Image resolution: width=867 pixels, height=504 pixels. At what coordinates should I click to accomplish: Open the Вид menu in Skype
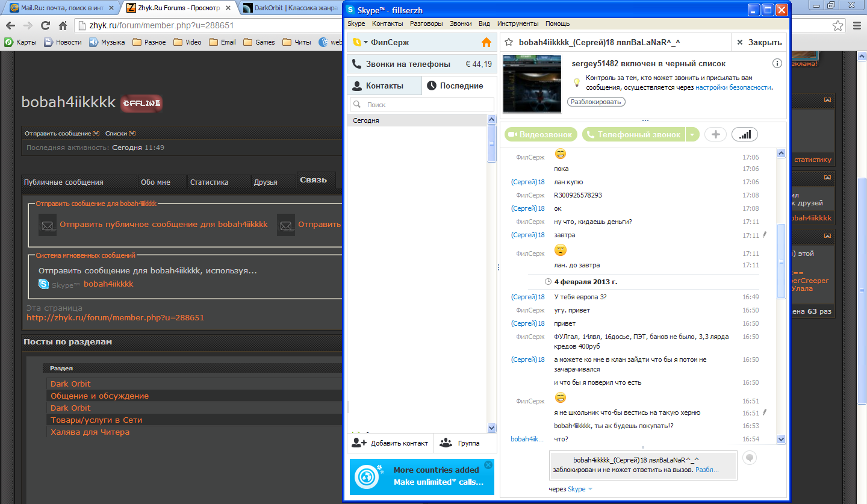pyautogui.click(x=484, y=23)
